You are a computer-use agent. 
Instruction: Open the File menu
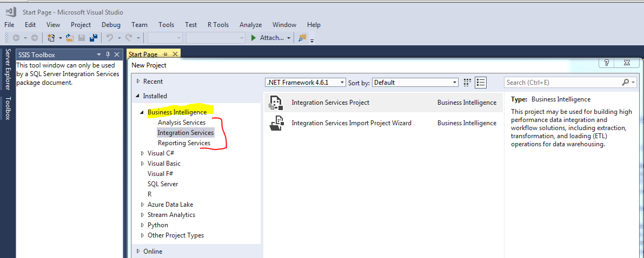pos(9,25)
